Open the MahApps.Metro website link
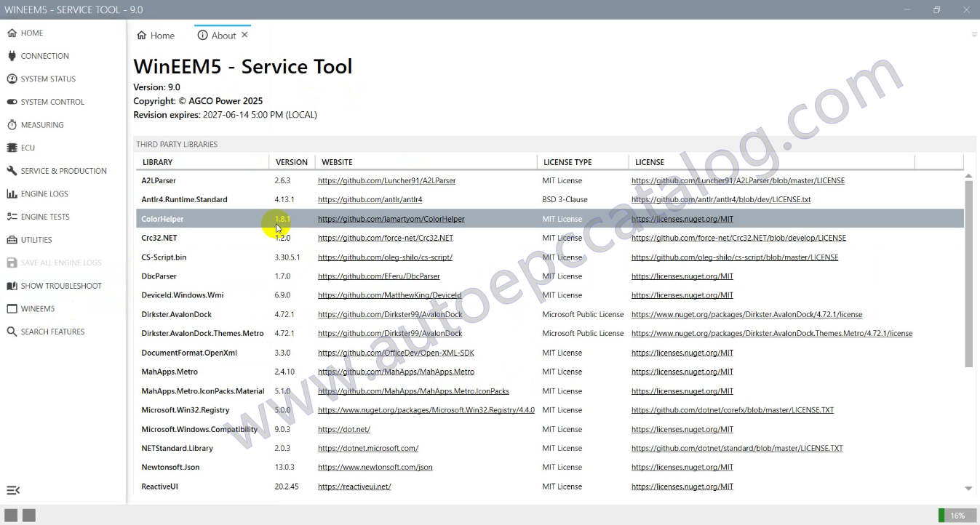The height and width of the screenshot is (525, 980). click(396, 372)
